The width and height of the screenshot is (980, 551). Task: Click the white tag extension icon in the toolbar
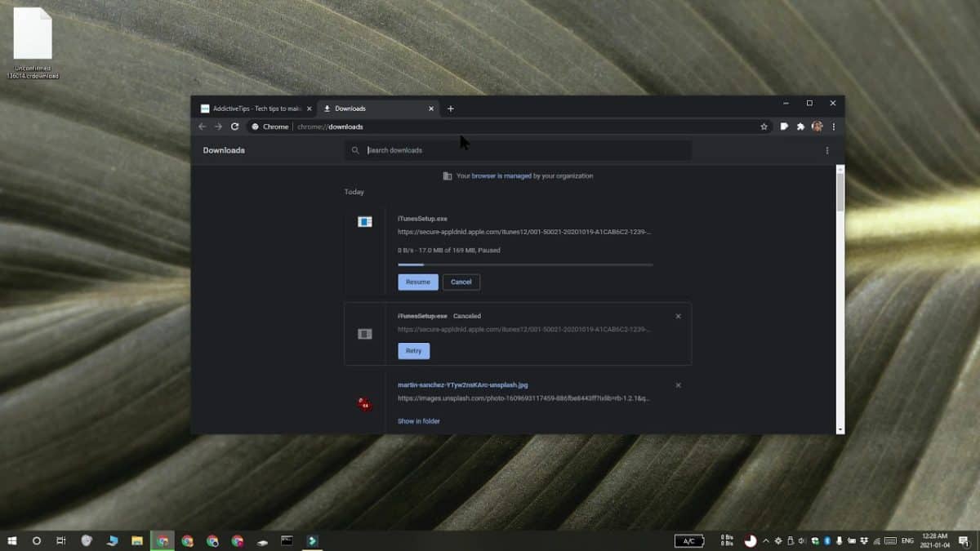784,127
